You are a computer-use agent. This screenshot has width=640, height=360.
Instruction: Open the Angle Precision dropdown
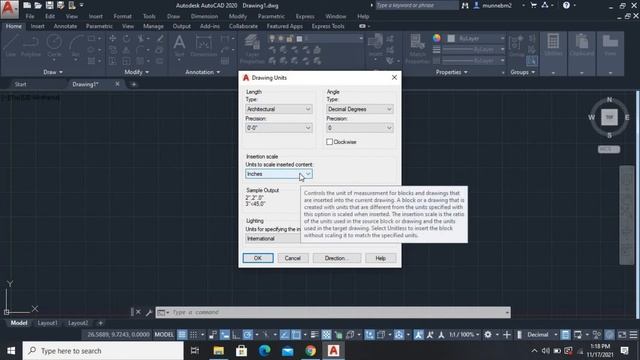coord(360,128)
